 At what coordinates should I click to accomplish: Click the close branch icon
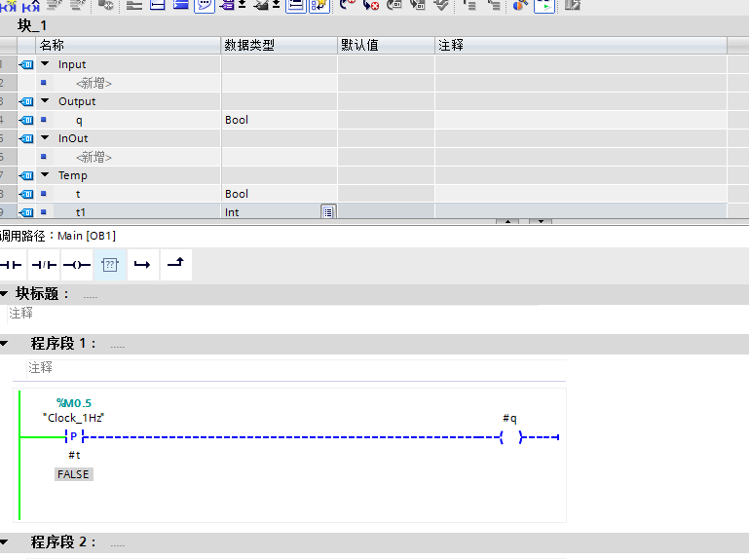point(175,265)
